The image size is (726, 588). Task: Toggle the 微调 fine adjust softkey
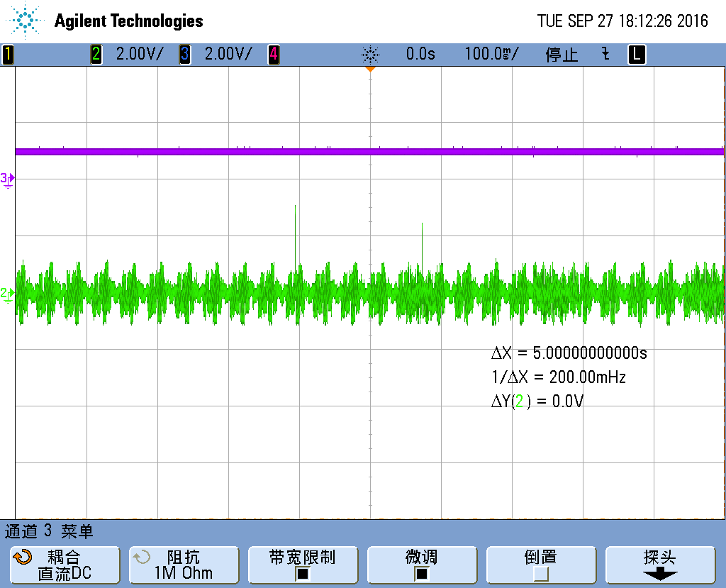(x=422, y=565)
